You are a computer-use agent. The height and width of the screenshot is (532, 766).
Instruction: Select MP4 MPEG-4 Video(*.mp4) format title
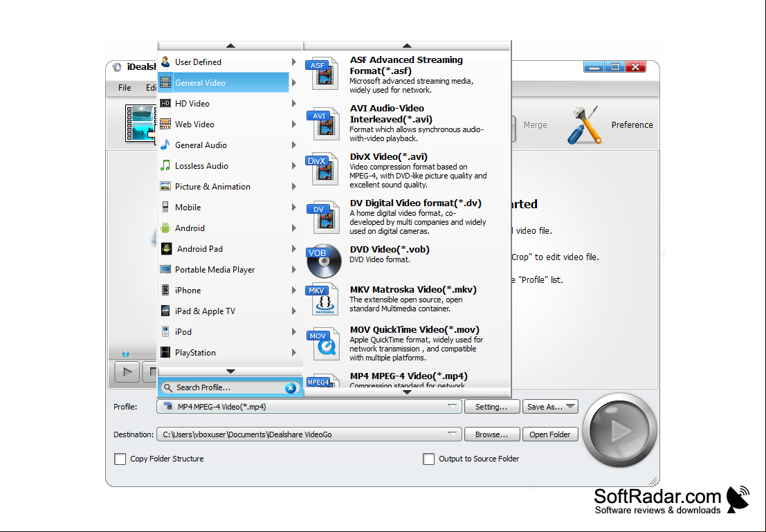[408, 376]
